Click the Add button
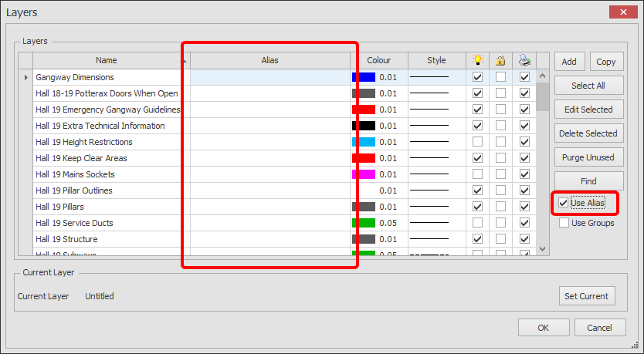This screenshot has height=354, width=644. pos(569,62)
